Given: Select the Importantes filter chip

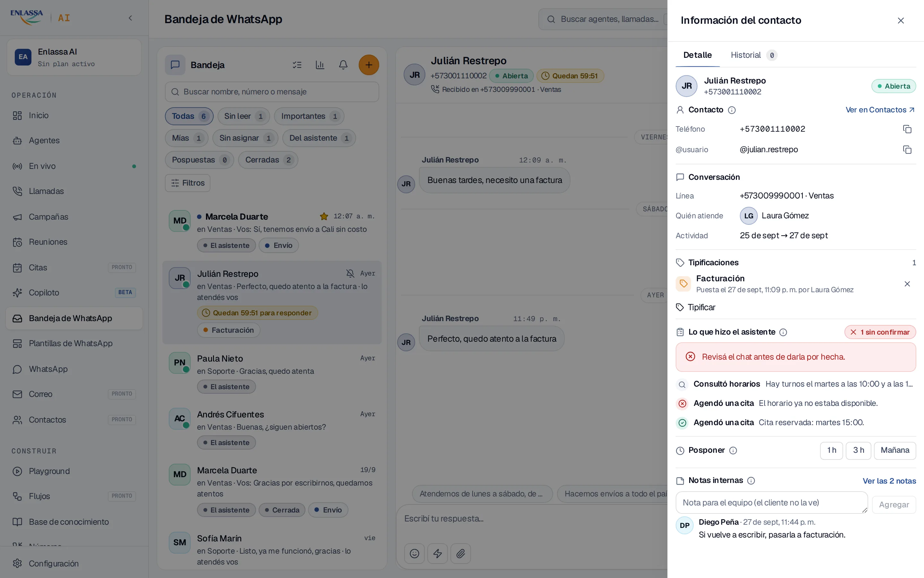Looking at the screenshot, I should coord(309,116).
